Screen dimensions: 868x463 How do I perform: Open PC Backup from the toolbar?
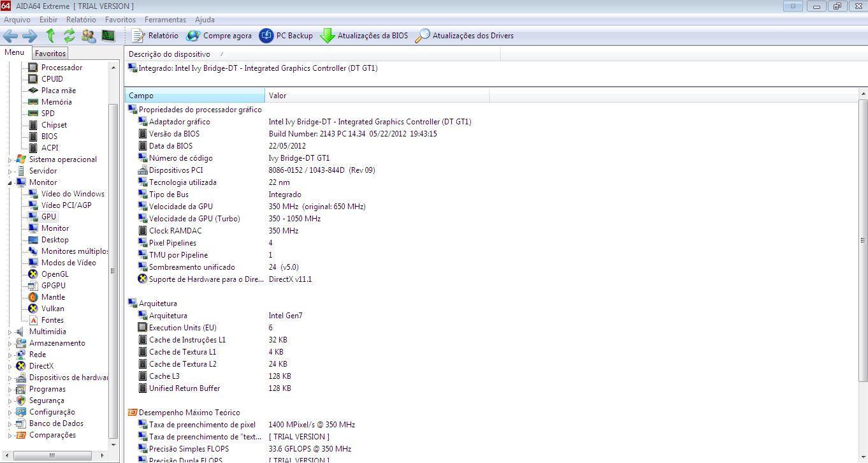pyautogui.click(x=286, y=36)
